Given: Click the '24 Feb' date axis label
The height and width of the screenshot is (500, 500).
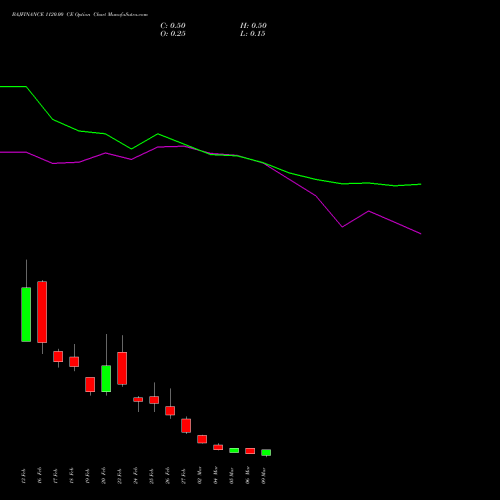Looking at the screenshot, I should click(135, 476).
